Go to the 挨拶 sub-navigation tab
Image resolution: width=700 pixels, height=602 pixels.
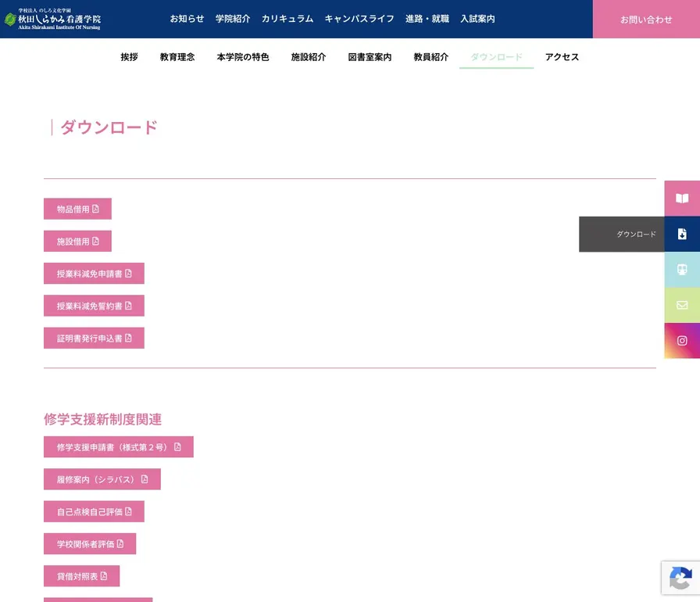click(x=129, y=57)
